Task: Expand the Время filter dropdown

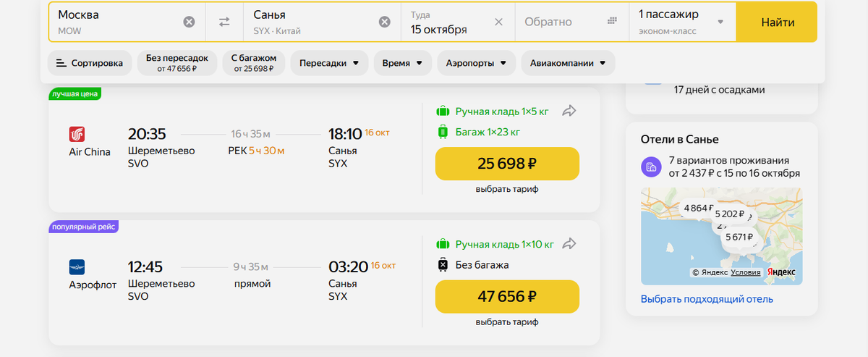Action: coord(402,63)
